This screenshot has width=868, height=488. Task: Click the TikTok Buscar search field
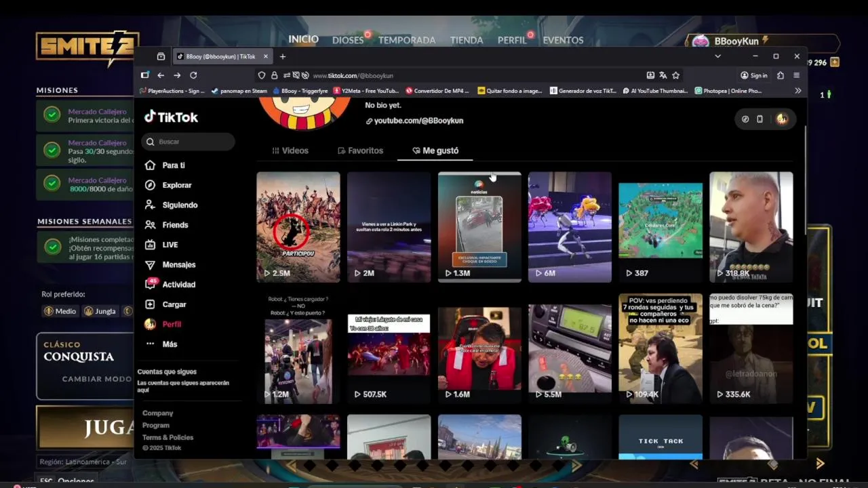[189, 142]
